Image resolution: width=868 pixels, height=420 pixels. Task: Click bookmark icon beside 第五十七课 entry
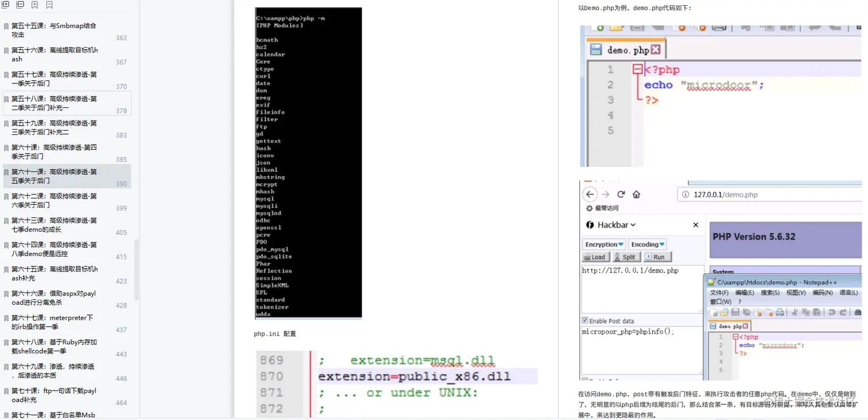coord(6,75)
